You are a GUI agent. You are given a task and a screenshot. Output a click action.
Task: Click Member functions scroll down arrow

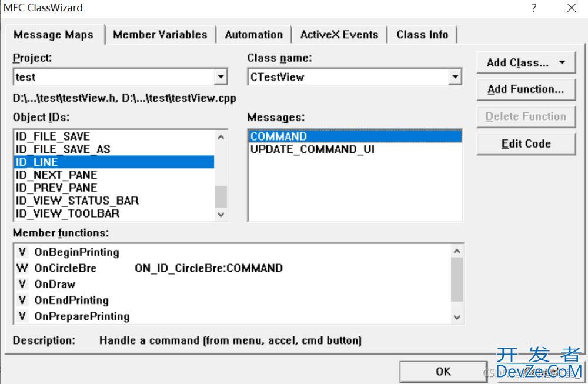coord(457,317)
